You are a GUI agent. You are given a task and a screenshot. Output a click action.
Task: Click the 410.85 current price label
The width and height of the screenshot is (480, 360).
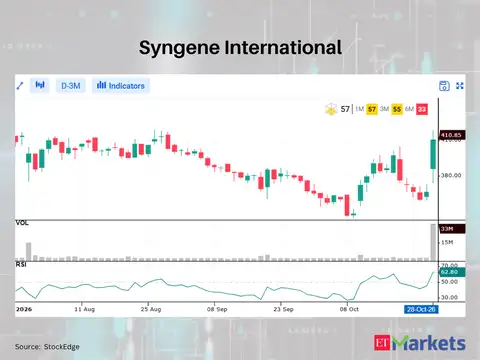tap(452, 135)
